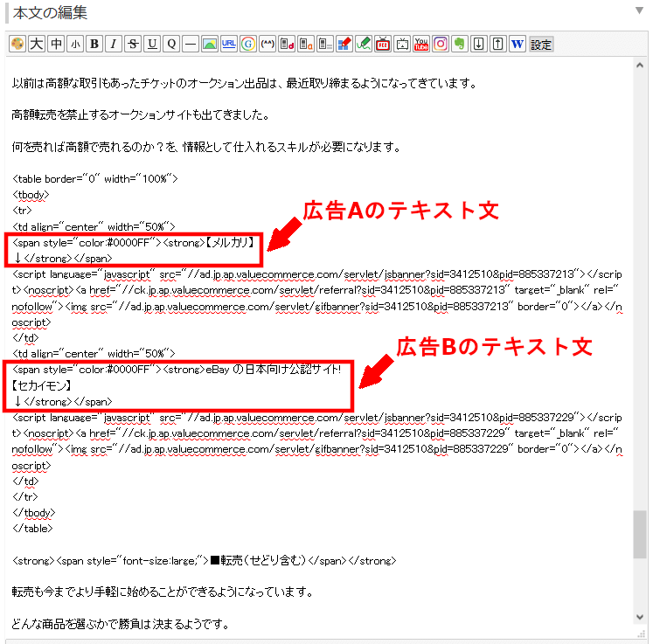653x644 pixels.
Task: Click the green pen signature icon
Action: coord(364,44)
